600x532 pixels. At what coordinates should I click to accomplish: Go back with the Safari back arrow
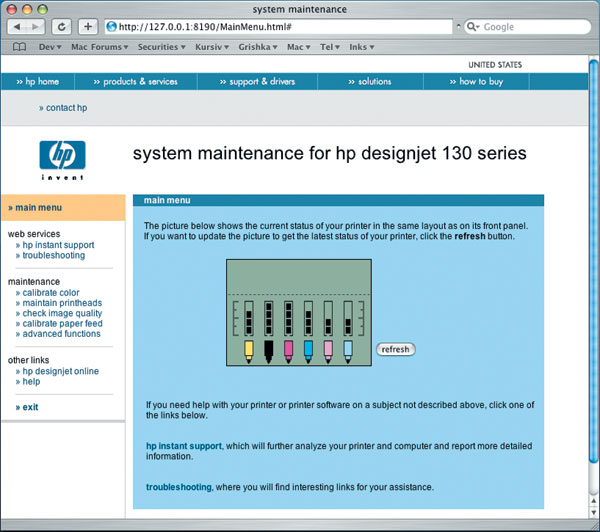(17, 27)
